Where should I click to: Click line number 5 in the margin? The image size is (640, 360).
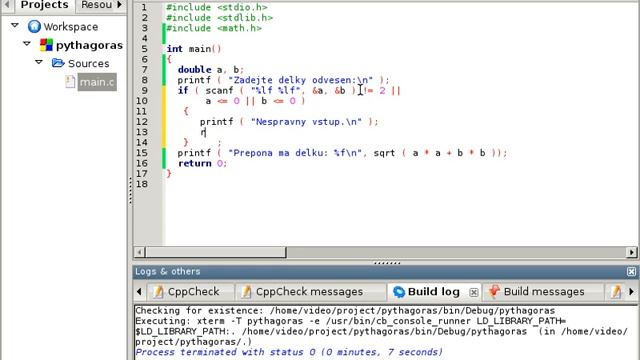point(144,49)
